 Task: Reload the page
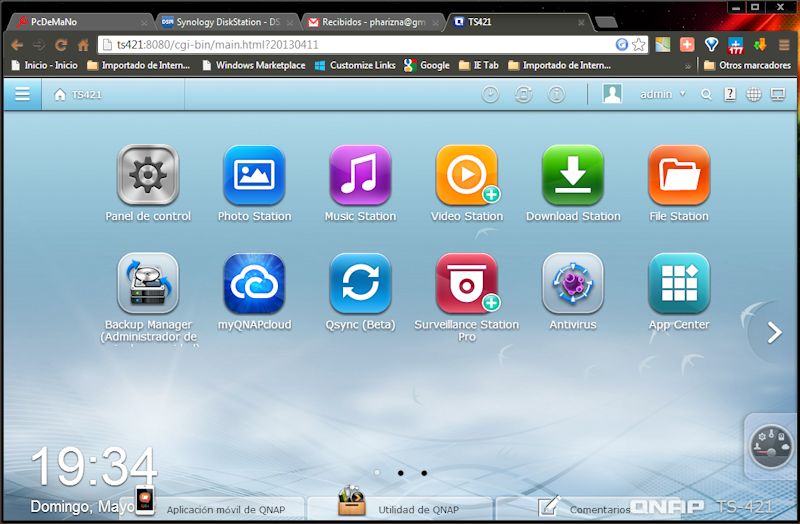(61, 45)
